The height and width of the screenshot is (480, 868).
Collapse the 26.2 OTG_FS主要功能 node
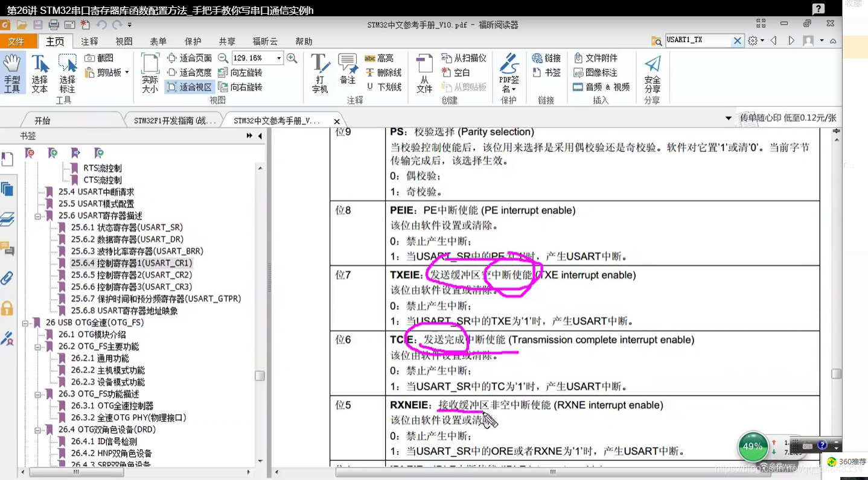click(37, 347)
